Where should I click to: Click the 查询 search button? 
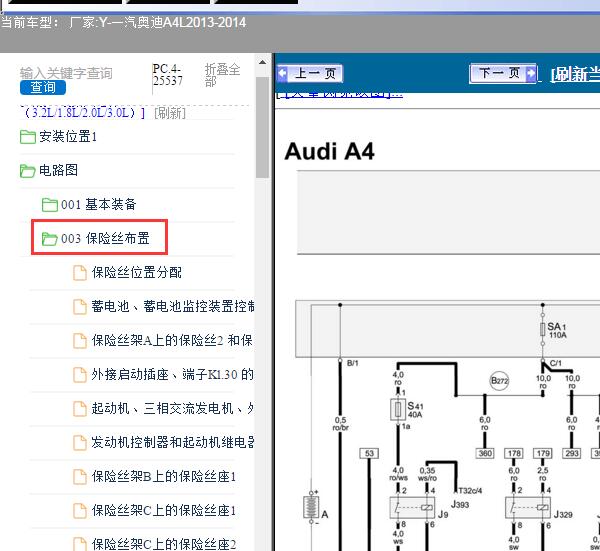43,88
